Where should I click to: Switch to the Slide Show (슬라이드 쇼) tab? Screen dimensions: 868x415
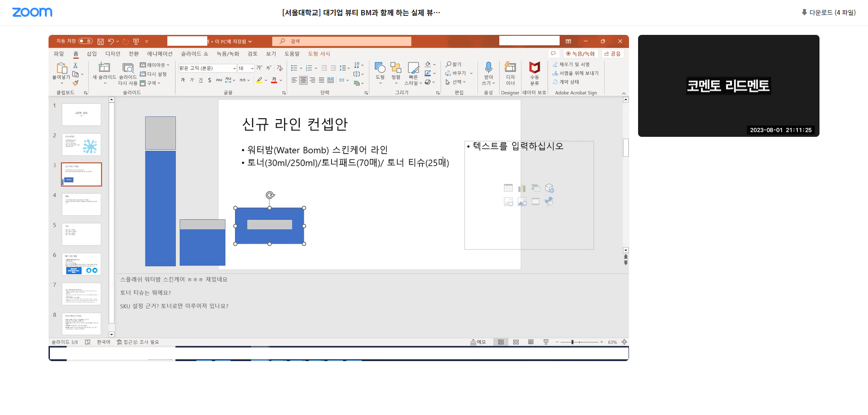[195, 53]
